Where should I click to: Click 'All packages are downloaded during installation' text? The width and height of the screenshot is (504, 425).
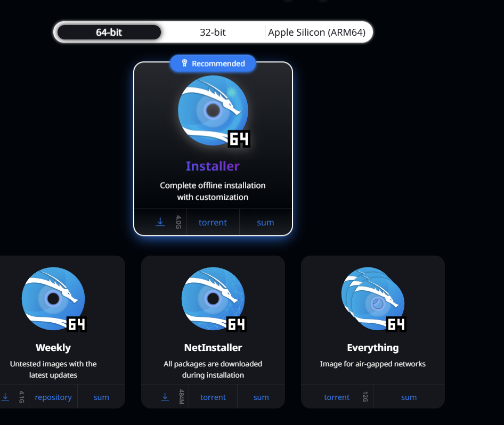pyautogui.click(x=213, y=370)
